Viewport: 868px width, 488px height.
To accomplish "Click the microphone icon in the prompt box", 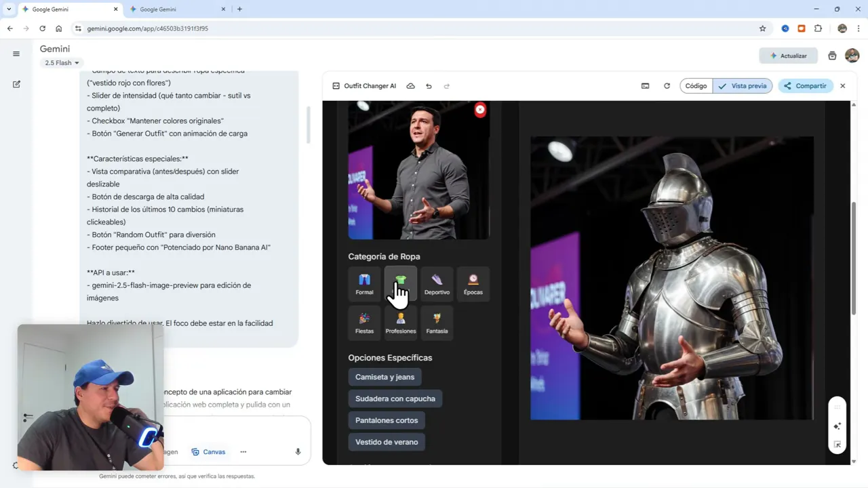I will (298, 452).
